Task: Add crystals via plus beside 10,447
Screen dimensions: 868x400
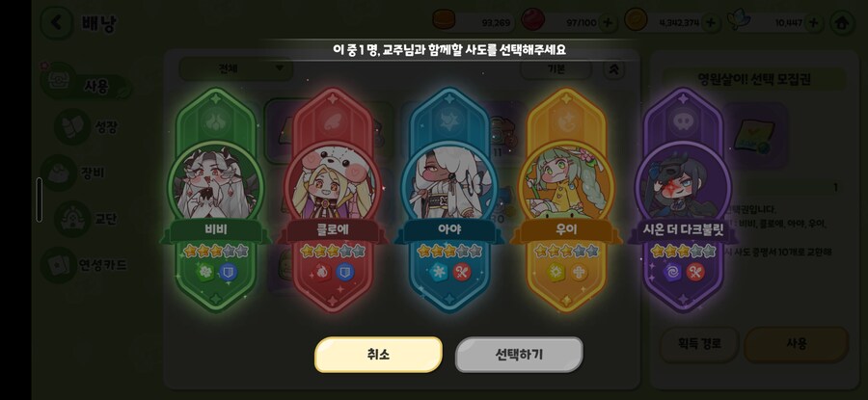Action: click(x=813, y=23)
